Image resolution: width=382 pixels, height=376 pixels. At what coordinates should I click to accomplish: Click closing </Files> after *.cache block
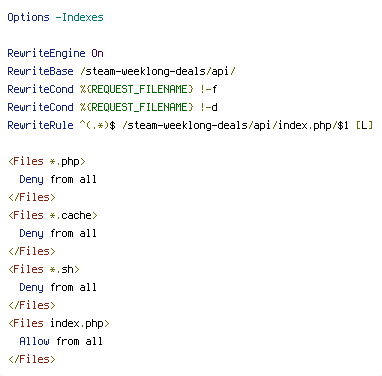[x=32, y=251]
